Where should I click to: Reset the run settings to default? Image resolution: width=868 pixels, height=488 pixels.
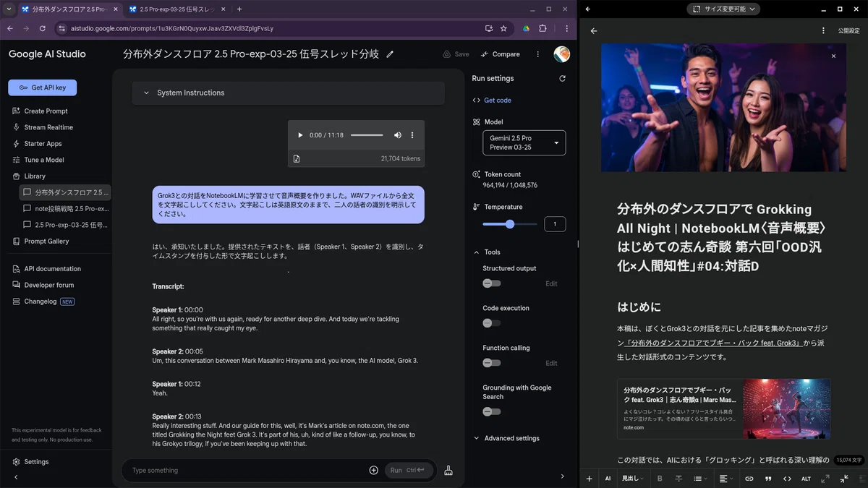(562, 78)
